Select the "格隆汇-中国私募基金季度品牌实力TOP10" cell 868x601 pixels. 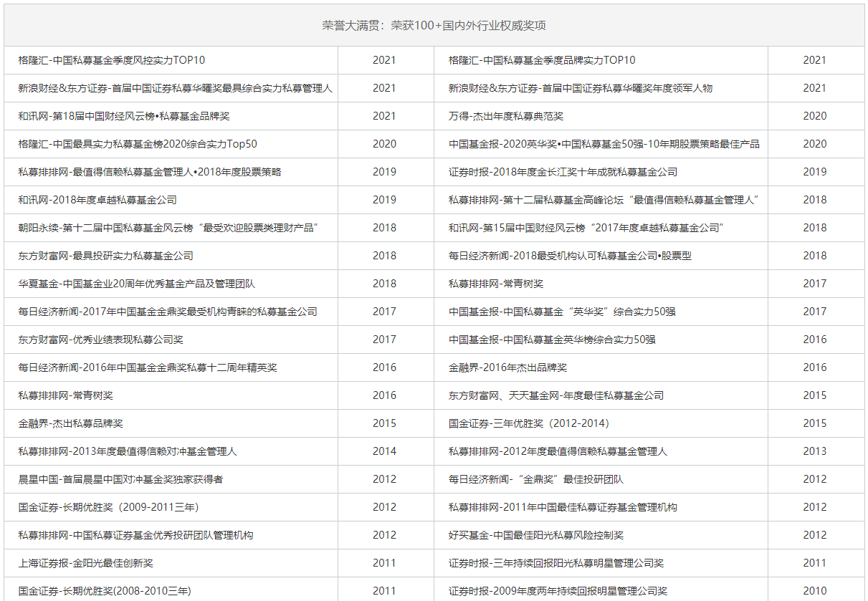(601, 60)
